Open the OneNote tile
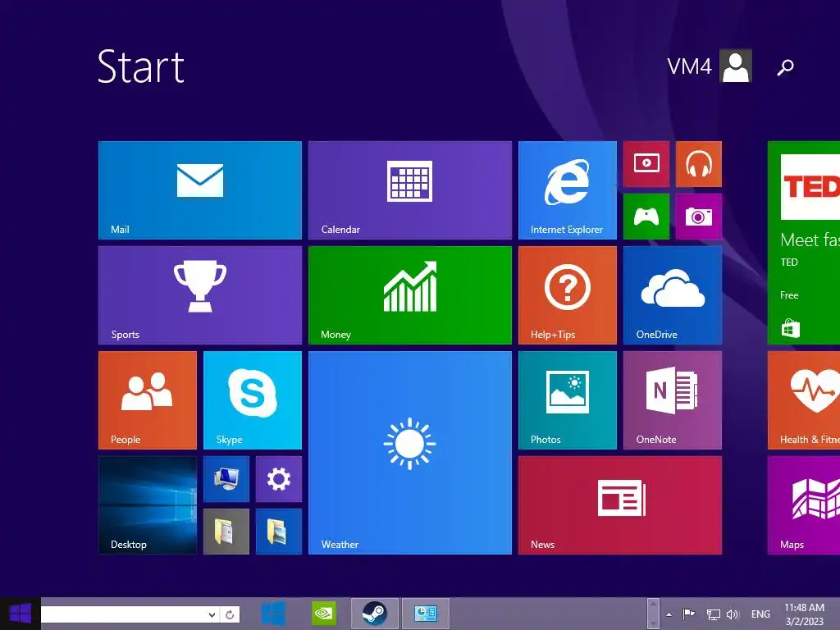 (673, 400)
